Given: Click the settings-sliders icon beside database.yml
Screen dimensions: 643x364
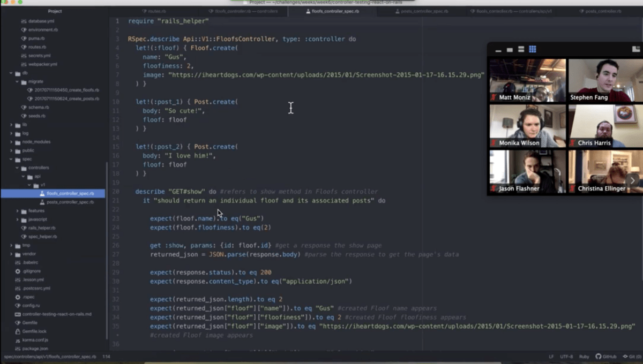Looking at the screenshot, I should (24, 21).
